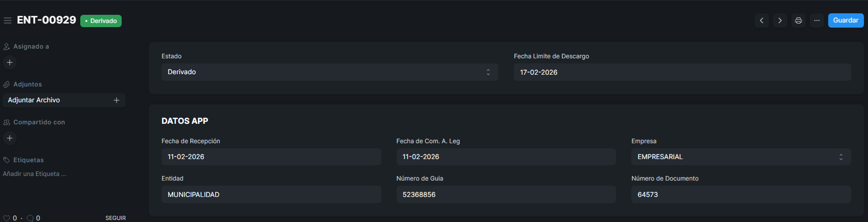Click the Fecha de Recepción date field
This screenshot has height=222, width=868.
(271, 157)
